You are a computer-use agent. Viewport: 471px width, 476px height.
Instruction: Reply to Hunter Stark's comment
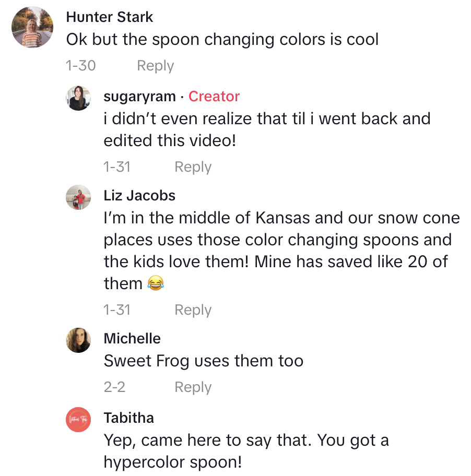click(x=155, y=66)
